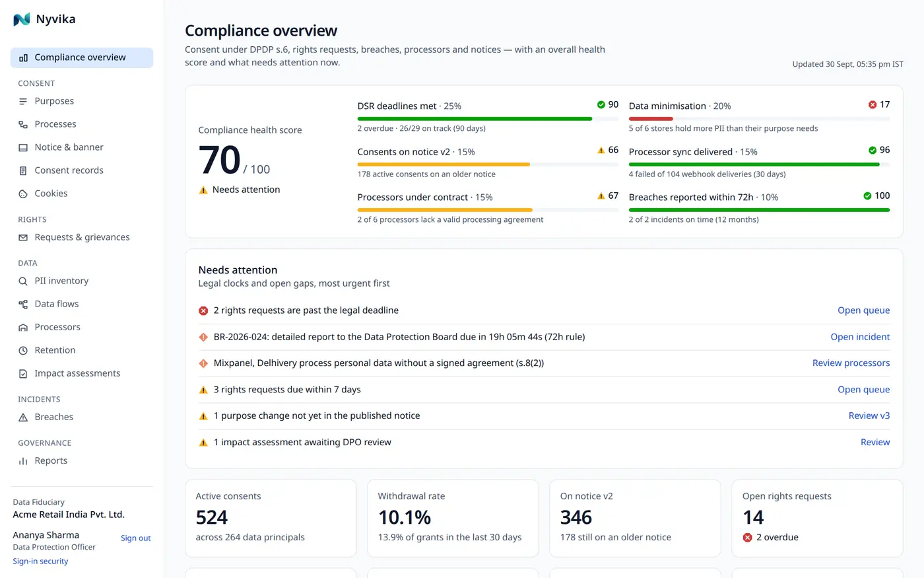Click the Notice & banner icon
The height and width of the screenshot is (578, 924).
pos(23,147)
